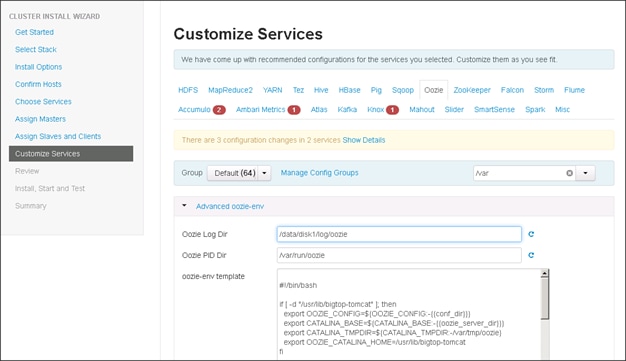Undo the Oozie Log Dir change
Screen dimensions: 626x361
(531, 234)
